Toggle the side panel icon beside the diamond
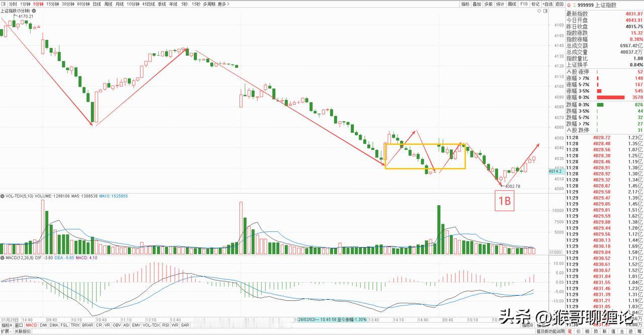The height and width of the screenshot is (335, 644). (545, 11)
